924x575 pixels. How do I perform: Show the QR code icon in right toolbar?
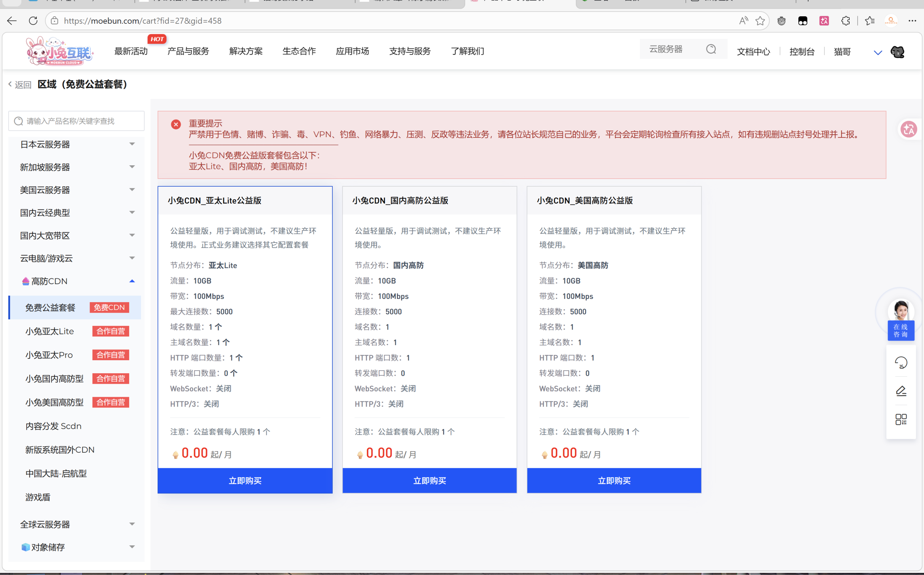tap(901, 419)
